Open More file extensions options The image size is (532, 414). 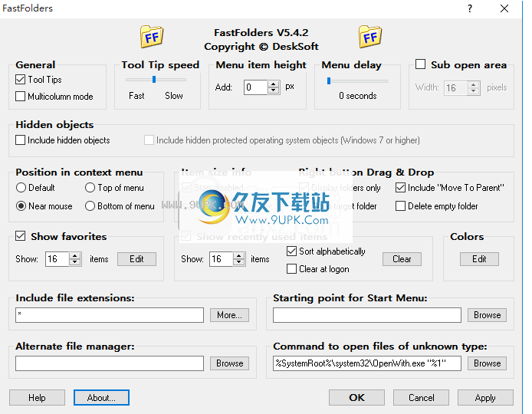[229, 315]
